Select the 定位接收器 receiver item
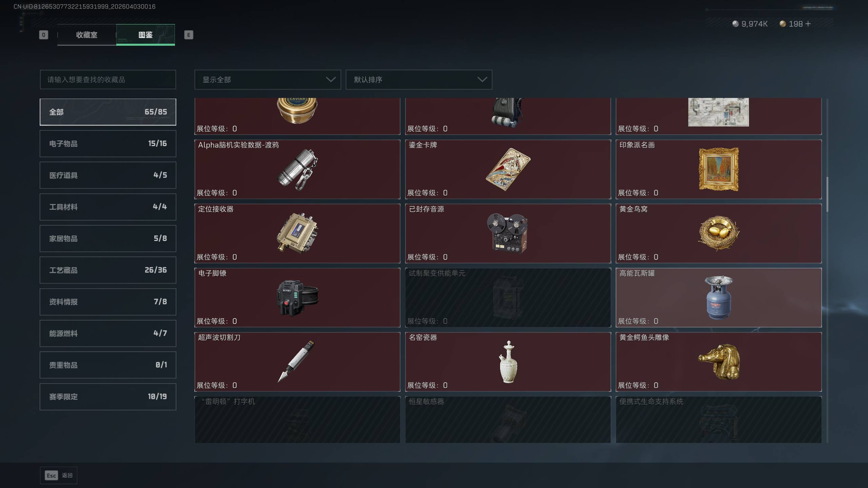The height and width of the screenshot is (488, 868). [x=297, y=233]
